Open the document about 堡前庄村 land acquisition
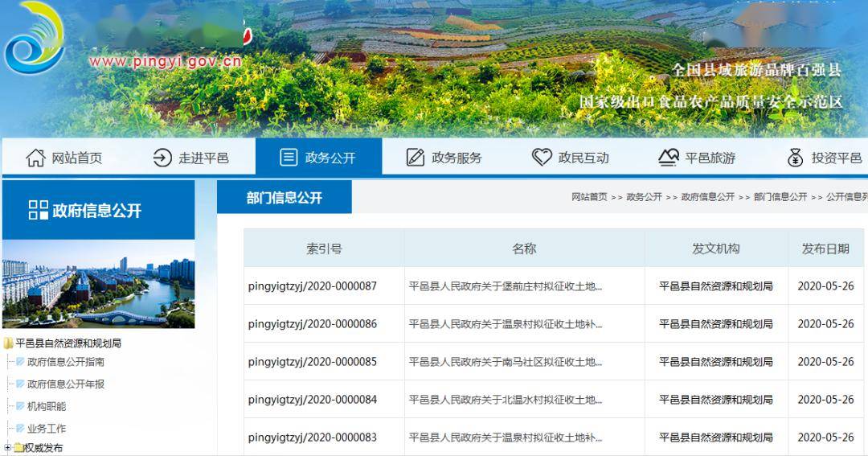The width and height of the screenshot is (868, 456). (506, 286)
